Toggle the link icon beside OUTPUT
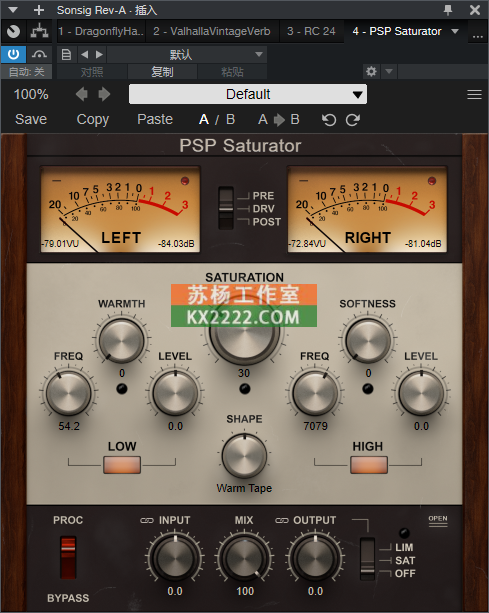 click(x=282, y=520)
